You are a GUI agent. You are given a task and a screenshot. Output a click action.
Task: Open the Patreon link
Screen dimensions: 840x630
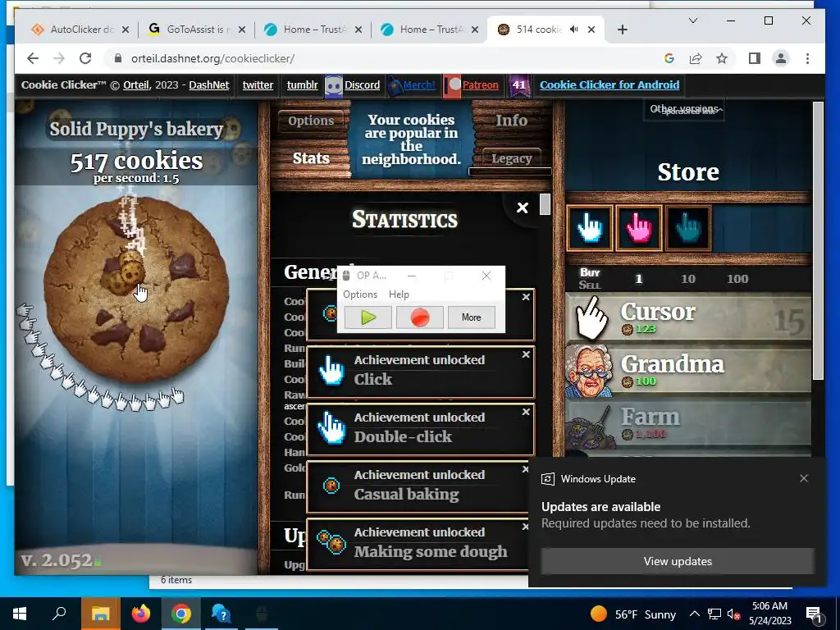point(480,85)
